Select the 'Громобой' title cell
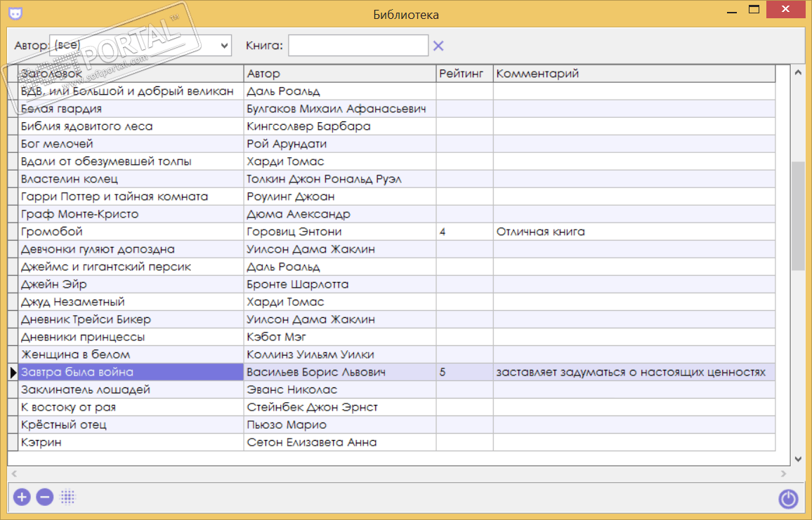The height and width of the screenshot is (520, 812). [x=131, y=232]
